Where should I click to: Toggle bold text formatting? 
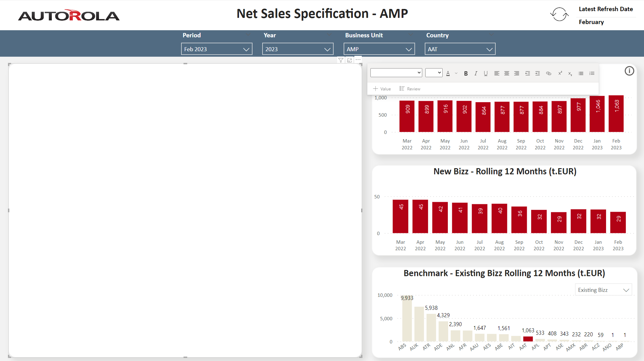[466, 73]
